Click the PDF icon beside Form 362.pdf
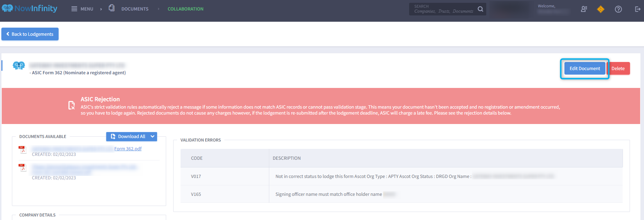The image size is (644, 220). (22, 150)
